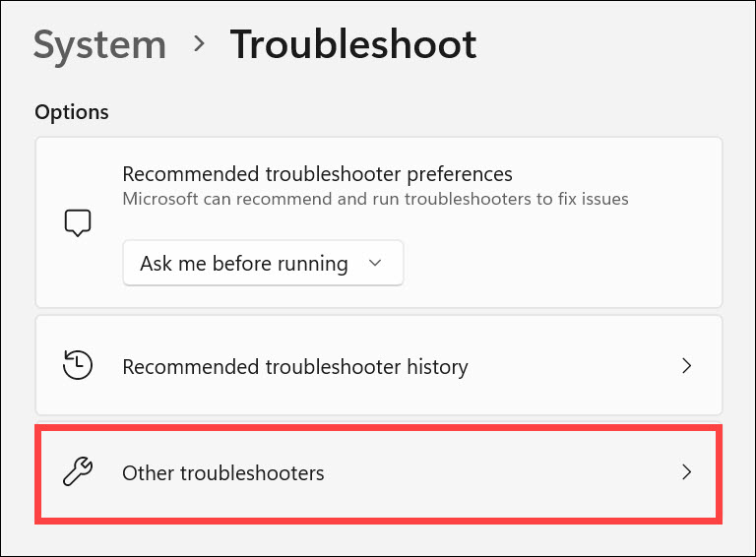This screenshot has height=557, width=756.
Task: Click the Options section heading
Action: coord(72,112)
